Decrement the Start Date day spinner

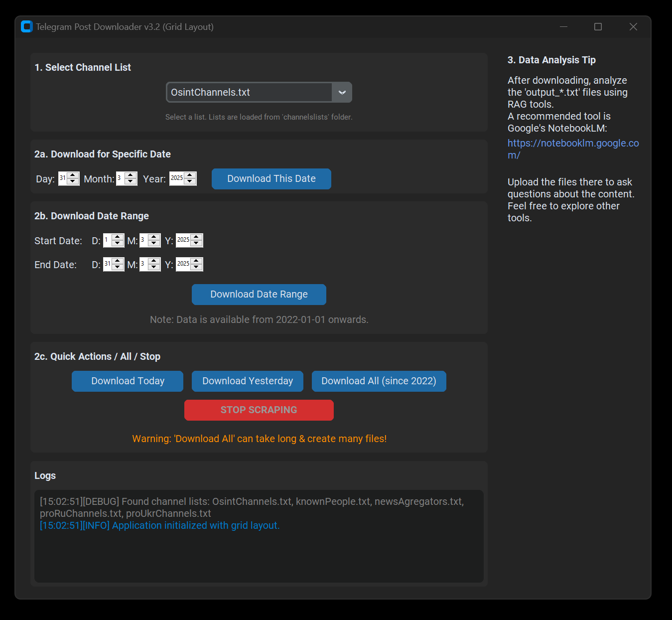[x=118, y=244]
